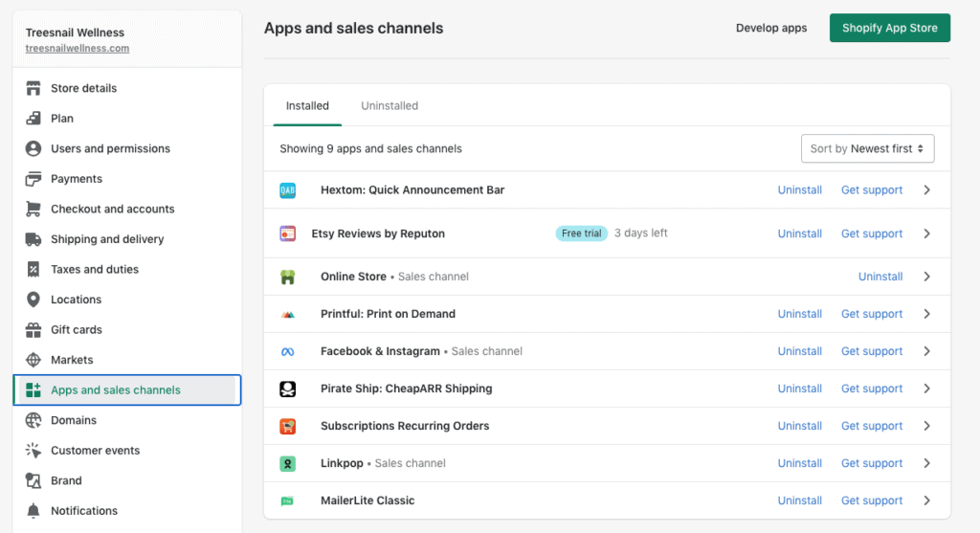Click the Free trial badge

click(x=581, y=233)
